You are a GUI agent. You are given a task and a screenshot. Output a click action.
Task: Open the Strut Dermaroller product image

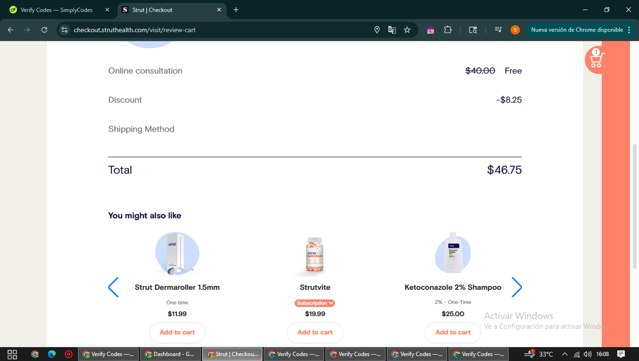click(x=177, y=253)
